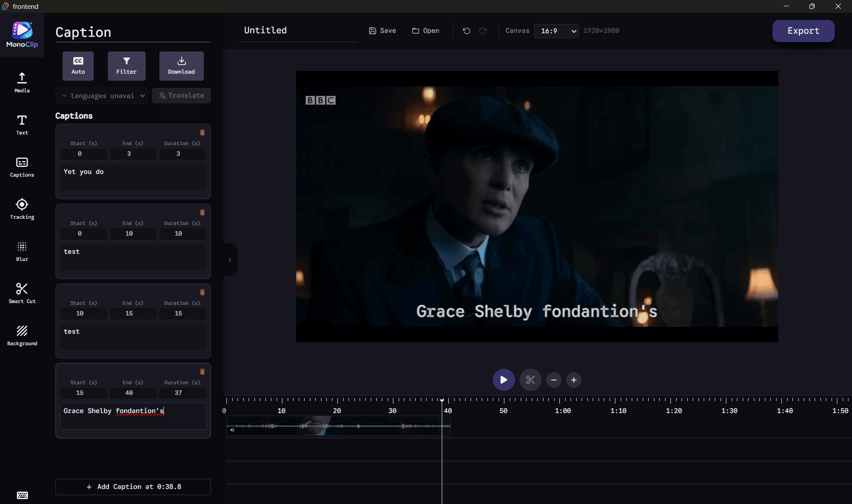Click the keyboard shortcuts icon

[x=22, y=495]
